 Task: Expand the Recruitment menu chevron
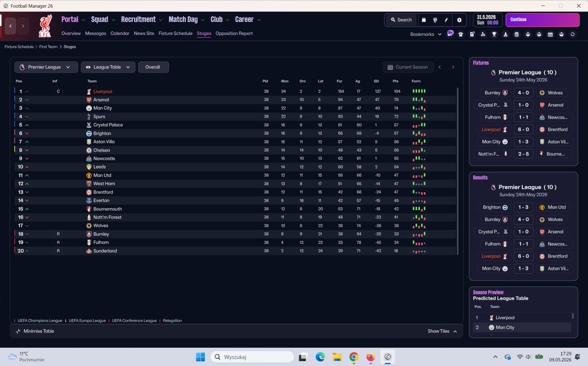161,20
